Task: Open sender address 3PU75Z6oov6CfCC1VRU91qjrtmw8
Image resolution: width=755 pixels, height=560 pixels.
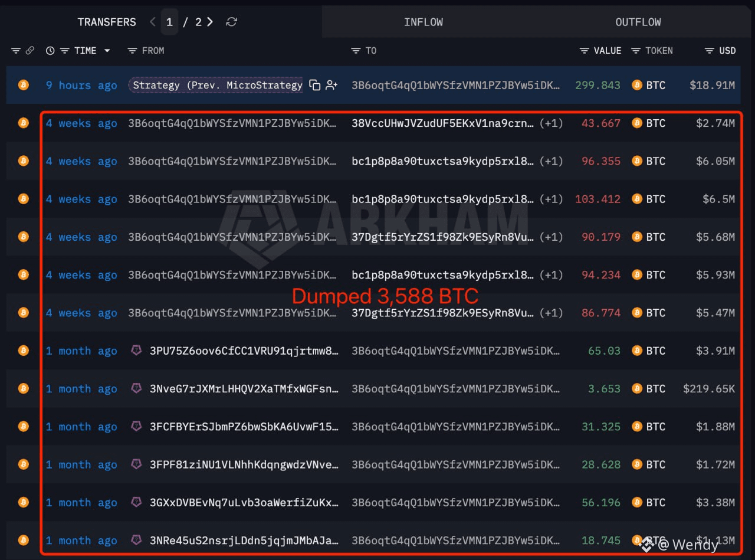Action: [244, 351]
